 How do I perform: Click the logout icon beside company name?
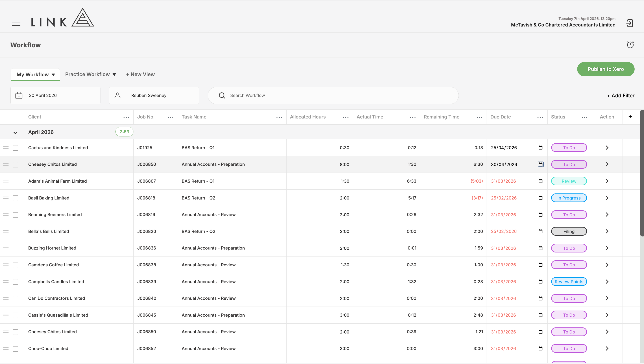tap(629, 23)
